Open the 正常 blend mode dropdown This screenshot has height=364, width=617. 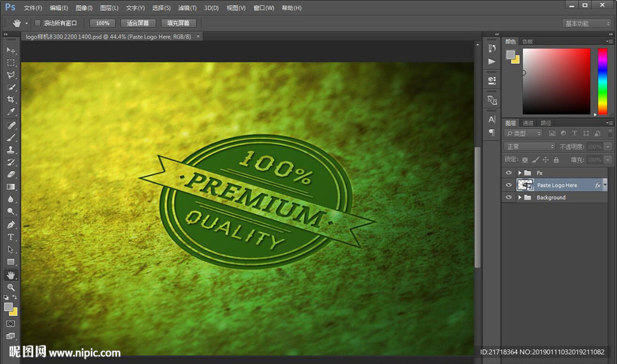(529, 146)
